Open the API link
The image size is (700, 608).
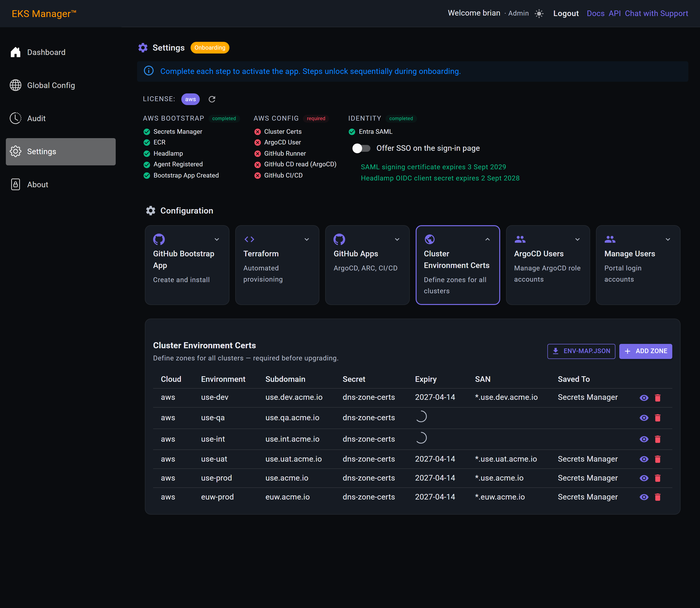(x=614, y=14)
